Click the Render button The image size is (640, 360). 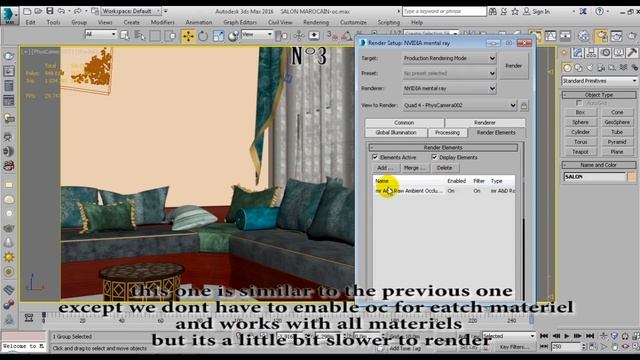(513, 66)
